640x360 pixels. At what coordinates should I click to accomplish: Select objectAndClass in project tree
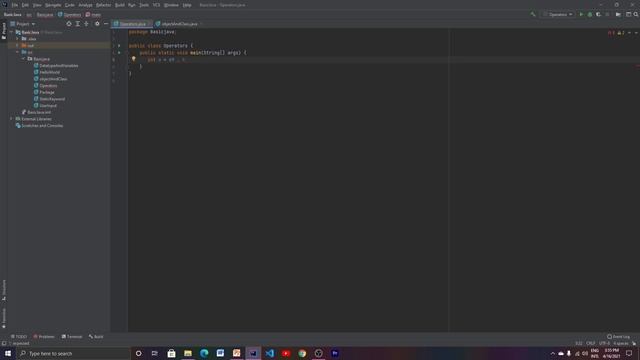coord(50,79)
